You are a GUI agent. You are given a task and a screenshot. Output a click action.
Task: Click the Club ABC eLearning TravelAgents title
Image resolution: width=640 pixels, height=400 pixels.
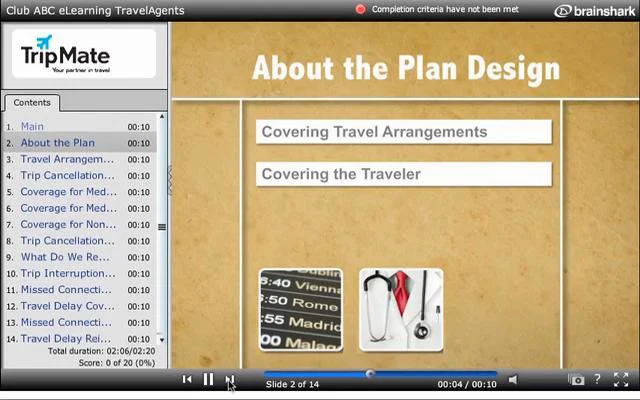(x=95, y=11)
